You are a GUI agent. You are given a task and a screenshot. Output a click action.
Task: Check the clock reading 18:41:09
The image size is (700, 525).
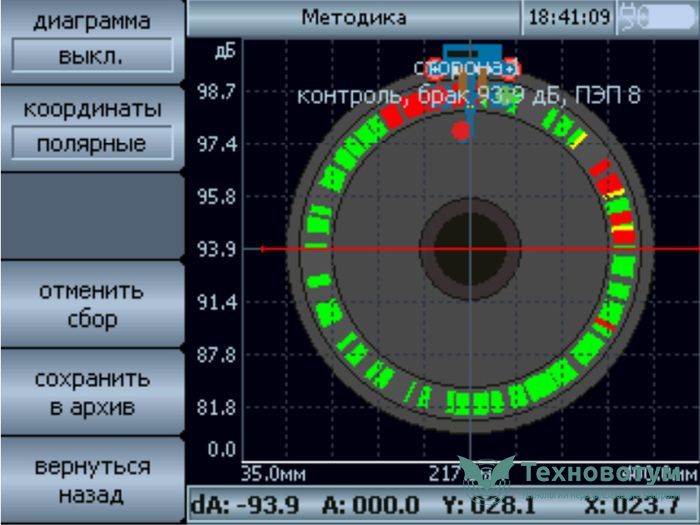point(569,18)
